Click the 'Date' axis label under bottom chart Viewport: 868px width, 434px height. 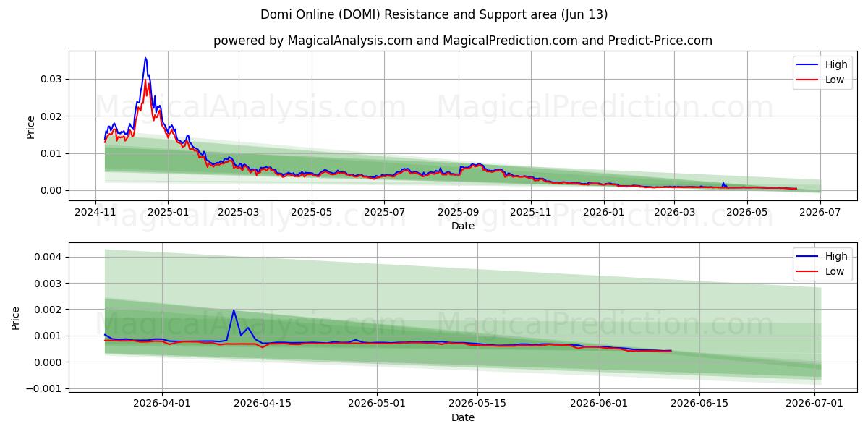coord(463,418)
